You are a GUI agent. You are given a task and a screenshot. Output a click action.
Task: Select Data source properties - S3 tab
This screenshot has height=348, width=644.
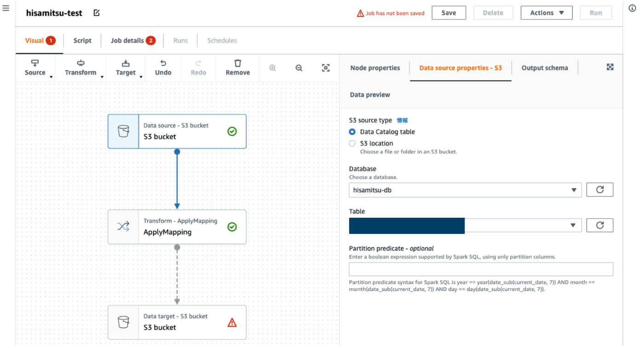click(460, 68)
